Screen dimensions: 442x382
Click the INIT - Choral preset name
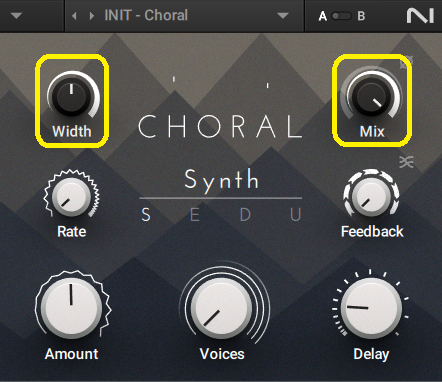click(146, 15)
